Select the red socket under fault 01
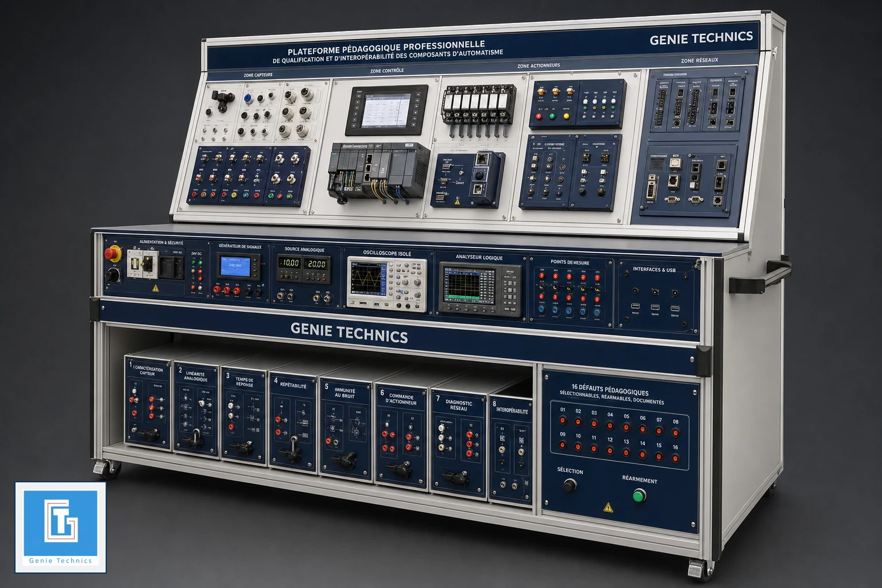 click(563, 420)
